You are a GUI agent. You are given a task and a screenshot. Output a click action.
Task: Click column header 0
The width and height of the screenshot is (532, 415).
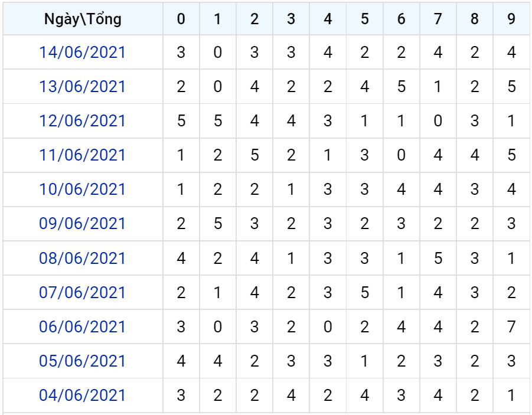(x=181, y=19)
